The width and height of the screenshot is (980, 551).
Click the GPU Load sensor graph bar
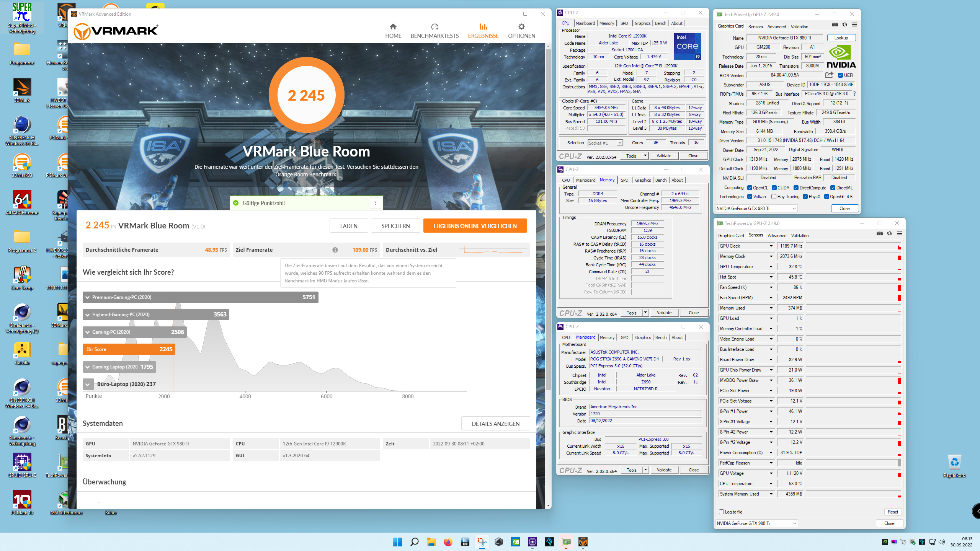pos(853,318)
